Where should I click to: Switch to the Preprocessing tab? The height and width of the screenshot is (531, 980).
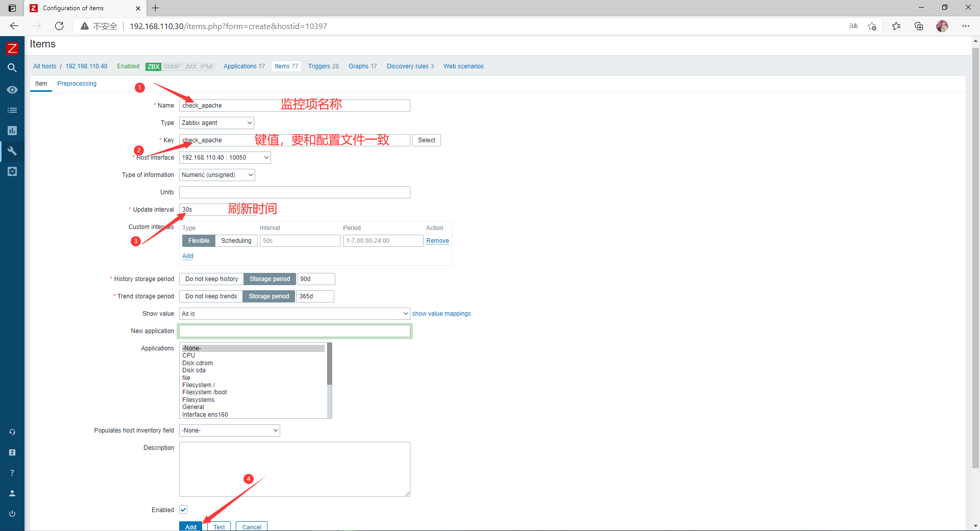pos(77,84)
